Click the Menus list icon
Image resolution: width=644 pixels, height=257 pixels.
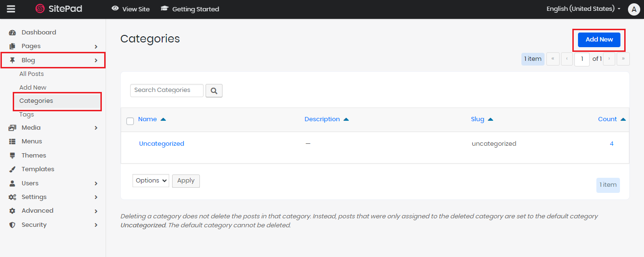point(13,141)
